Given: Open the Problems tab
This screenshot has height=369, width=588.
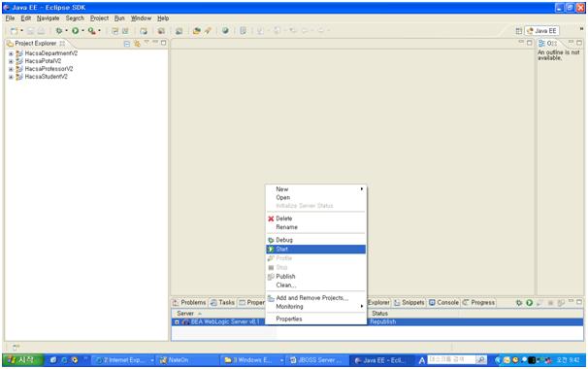Looking at the screenshot, I should point(189,303).
